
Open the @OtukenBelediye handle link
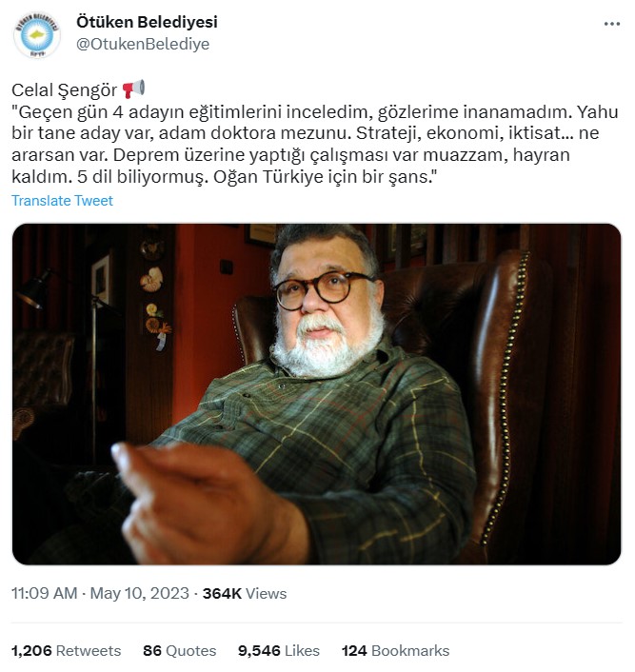pyautogui.click(x=143, y=44)
